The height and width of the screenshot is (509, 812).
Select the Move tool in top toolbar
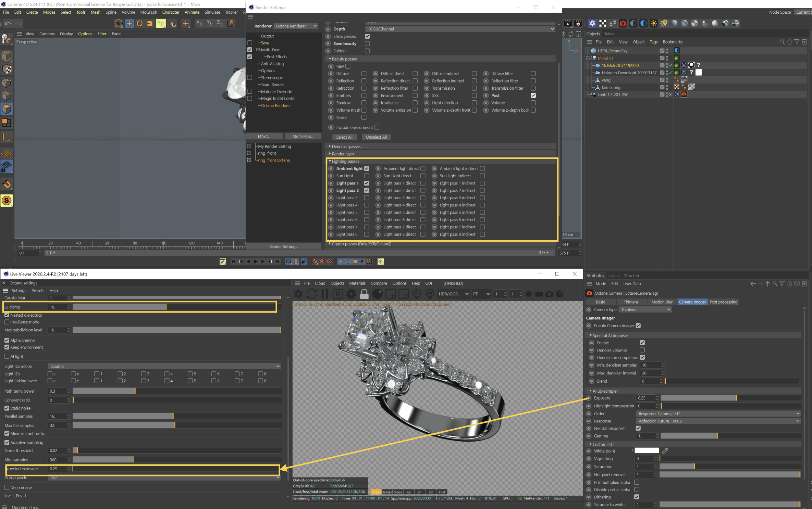[x=129, y=23]
